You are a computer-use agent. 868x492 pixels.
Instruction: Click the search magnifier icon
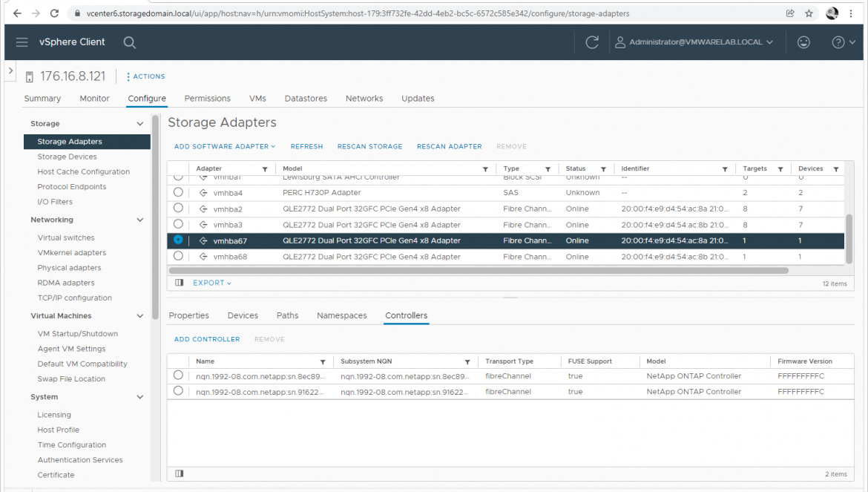(x=130, y=42)
